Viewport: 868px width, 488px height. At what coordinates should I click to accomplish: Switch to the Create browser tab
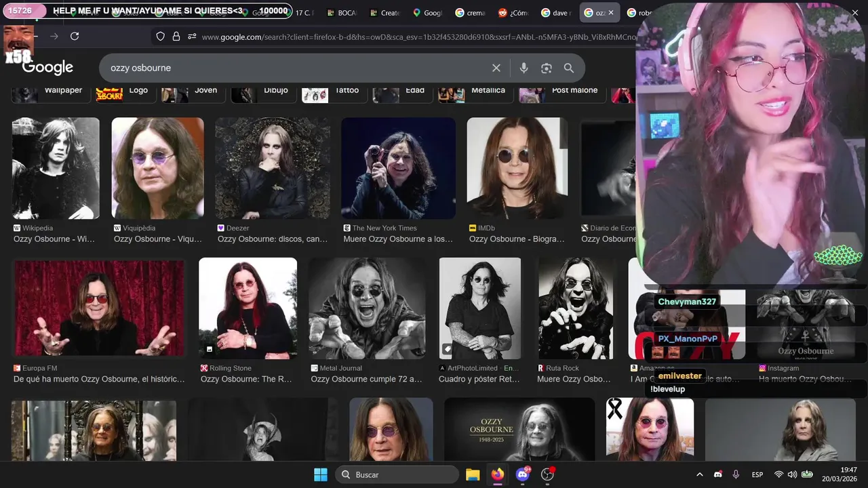[x=386, y=12]
